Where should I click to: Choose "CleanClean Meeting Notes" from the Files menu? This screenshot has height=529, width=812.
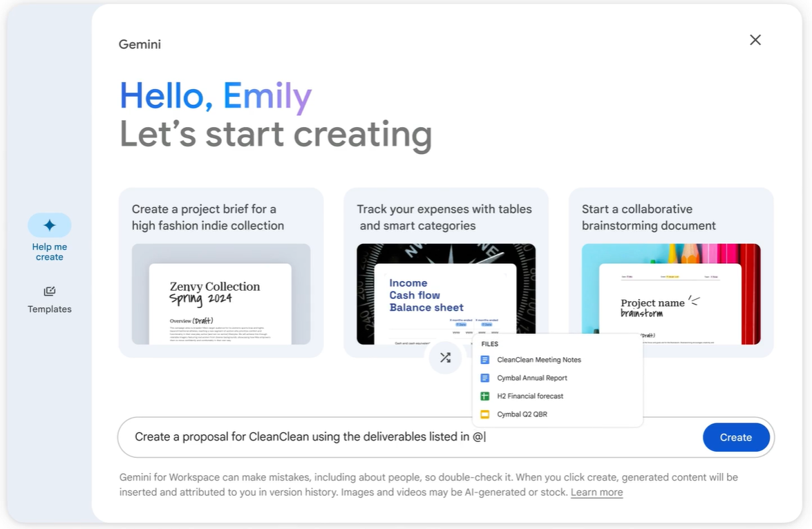point(539,359)
